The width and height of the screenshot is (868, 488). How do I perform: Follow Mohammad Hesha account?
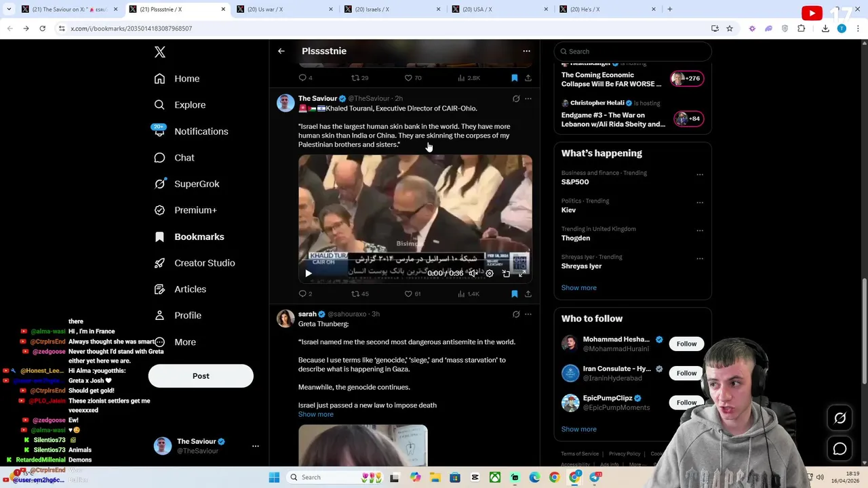point(686,344)
